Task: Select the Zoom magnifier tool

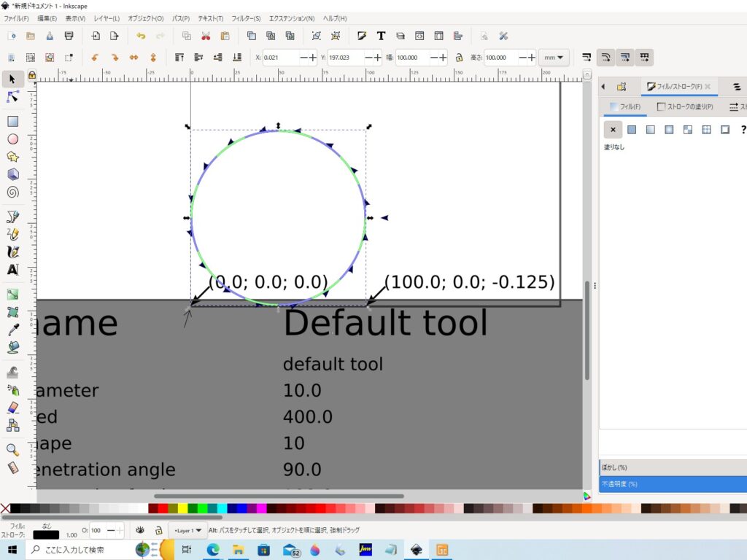Action: tap(13, 450)
